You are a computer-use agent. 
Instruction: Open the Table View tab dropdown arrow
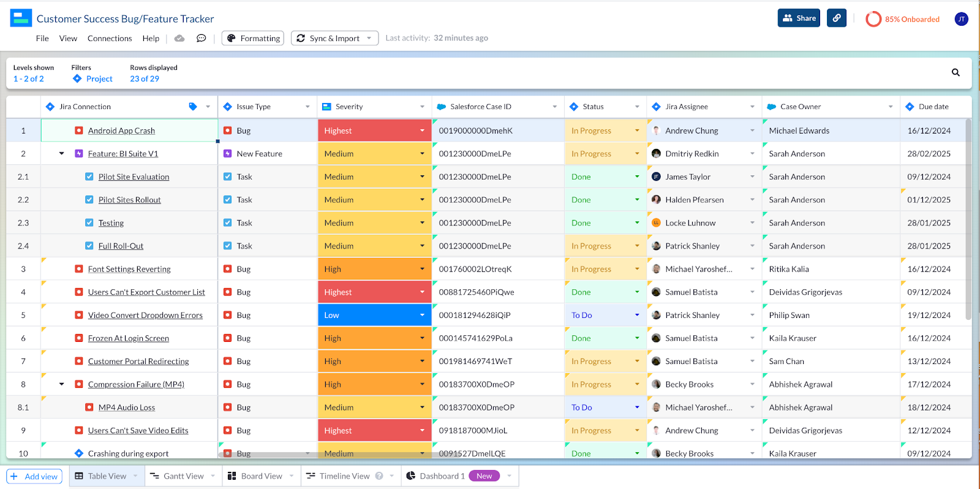point(135,476)
